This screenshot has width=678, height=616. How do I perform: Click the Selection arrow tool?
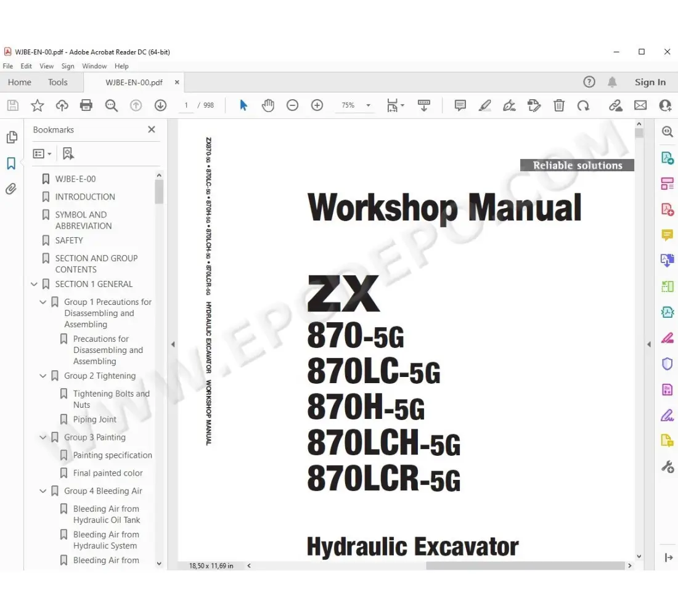point(243,105)
